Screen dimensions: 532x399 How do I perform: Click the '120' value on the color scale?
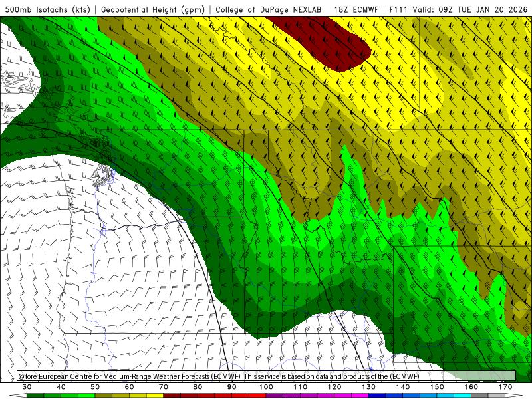(x=334, y=387)
